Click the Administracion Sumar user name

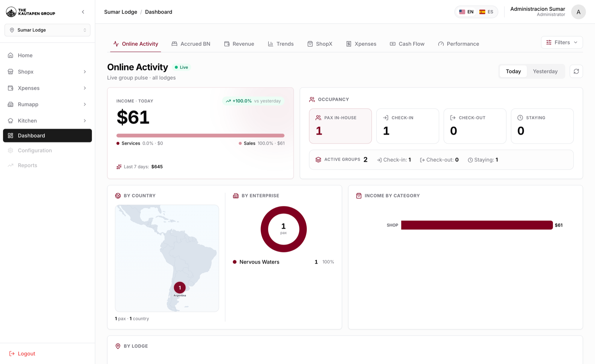pos(538,9)
